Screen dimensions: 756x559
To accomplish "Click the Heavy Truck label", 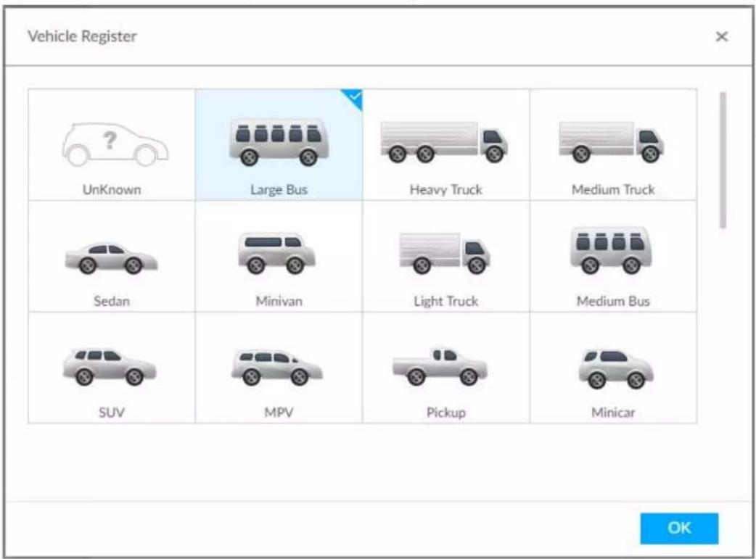I will 446,189.
